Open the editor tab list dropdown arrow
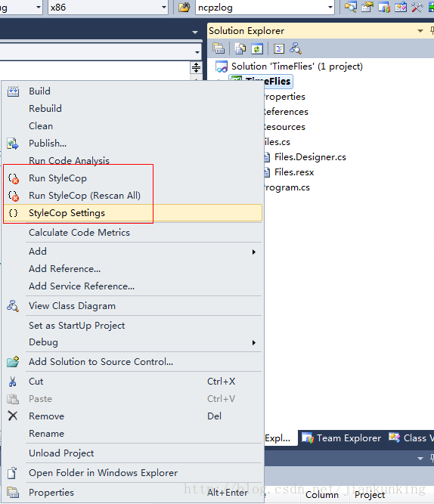Viewport: 434px width, 504px height. pos(195,32)
